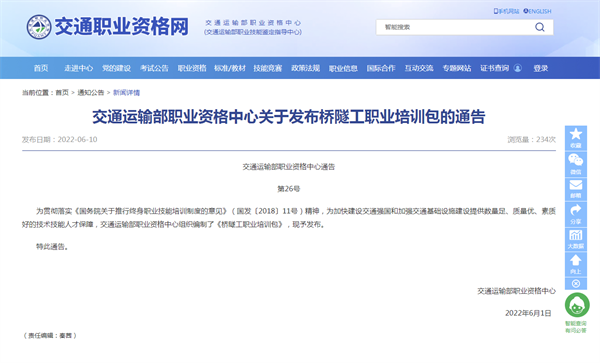
Task: Open the 职业资格 menu item
Action: (192, 68)
